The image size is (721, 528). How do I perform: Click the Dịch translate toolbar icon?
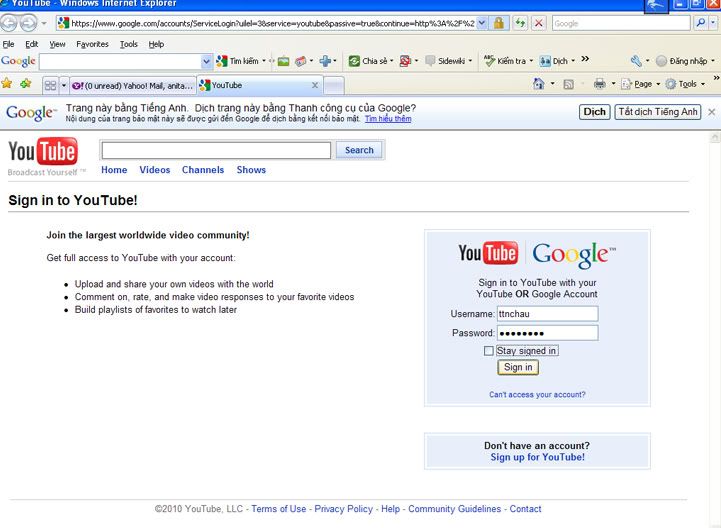(x=545, y=61)
